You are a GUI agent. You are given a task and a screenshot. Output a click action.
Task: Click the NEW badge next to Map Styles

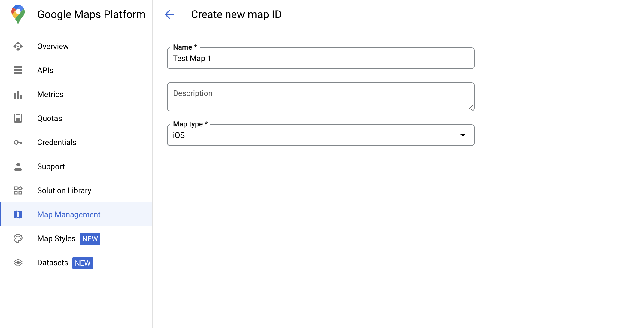[90, 239]
